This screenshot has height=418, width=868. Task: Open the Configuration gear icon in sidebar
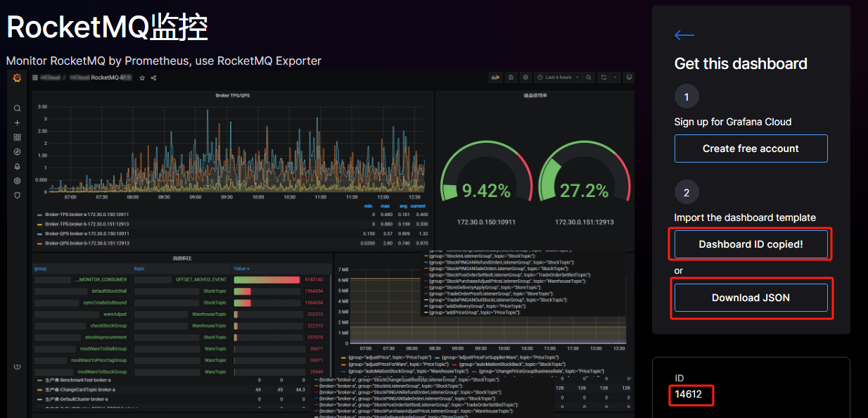pos(18,181)
